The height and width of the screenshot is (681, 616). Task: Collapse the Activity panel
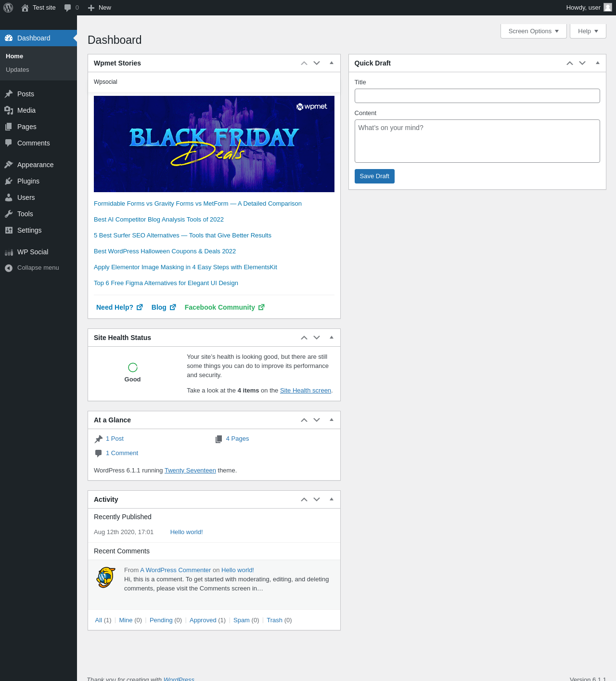pos(332,499)
